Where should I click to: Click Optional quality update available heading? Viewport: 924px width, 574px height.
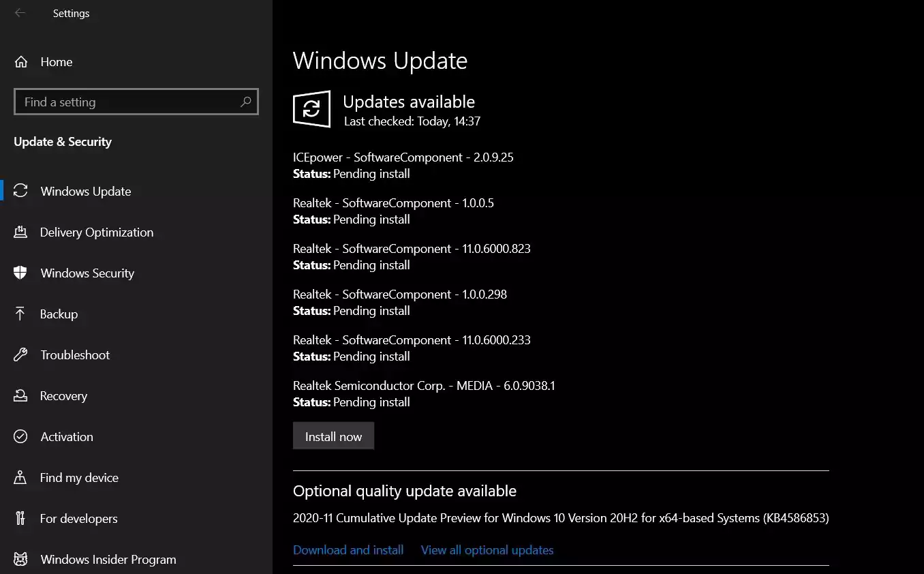tap(405, 491)
